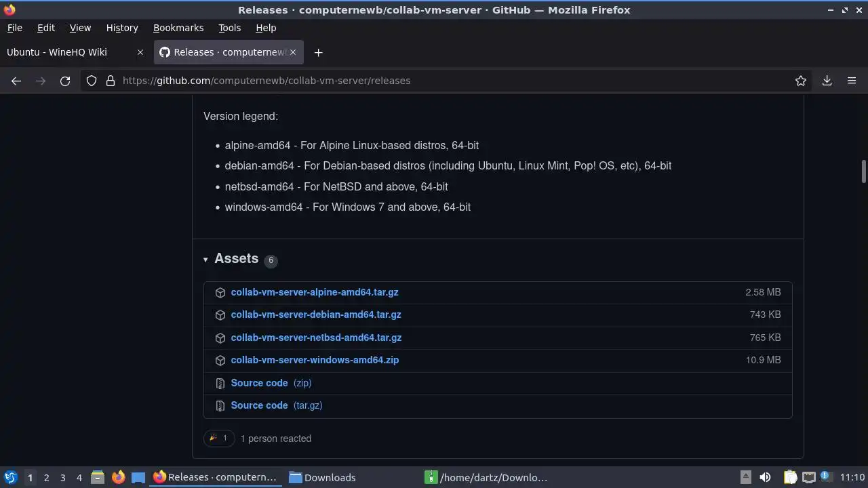
Task: Select the Releases computernewb tab
Action: 229,52
